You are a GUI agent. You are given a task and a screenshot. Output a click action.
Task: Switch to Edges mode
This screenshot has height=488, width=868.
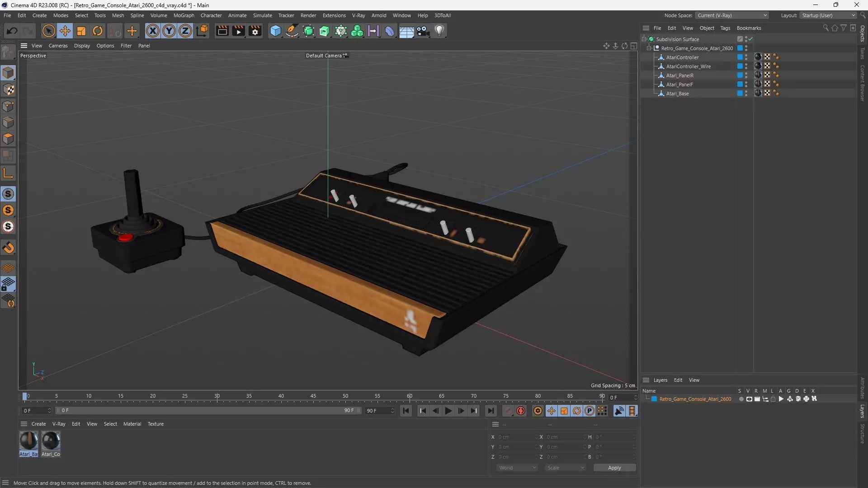8,122
